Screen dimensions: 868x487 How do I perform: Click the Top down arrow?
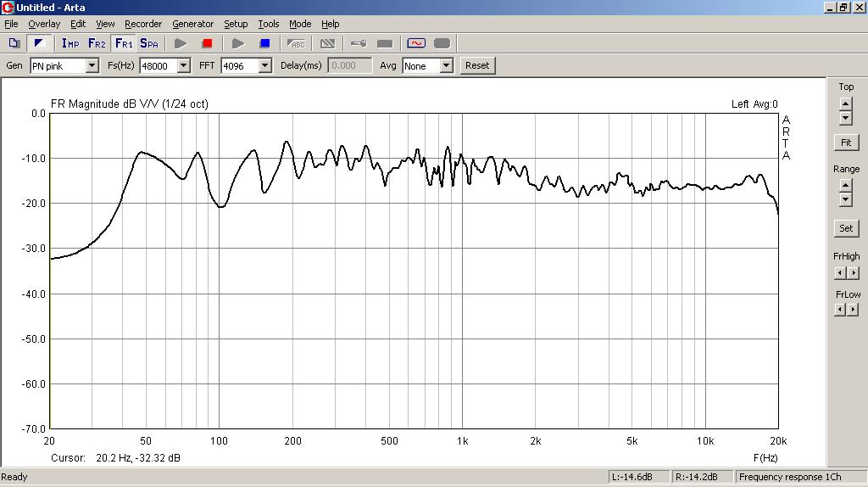845,117
